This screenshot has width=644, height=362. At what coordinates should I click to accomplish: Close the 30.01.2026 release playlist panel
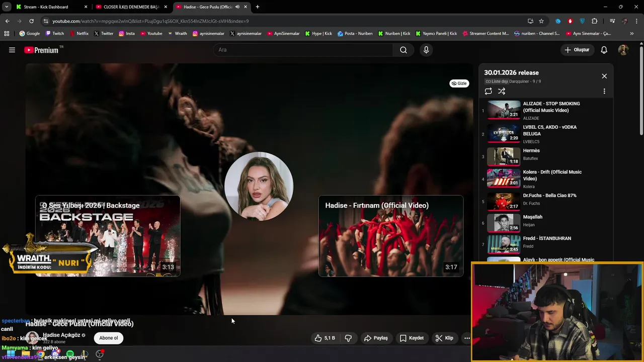(604, 76)
